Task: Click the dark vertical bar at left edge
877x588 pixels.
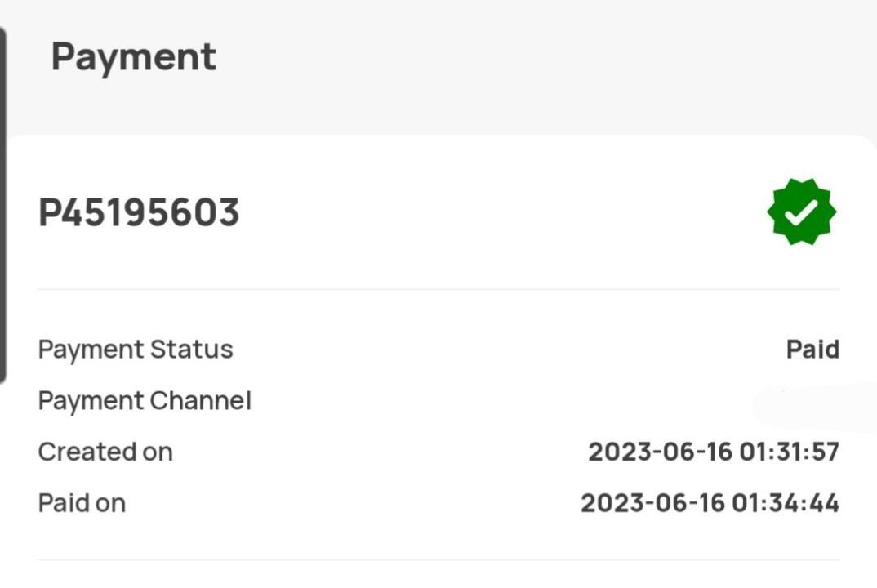Action: [3, 204]
